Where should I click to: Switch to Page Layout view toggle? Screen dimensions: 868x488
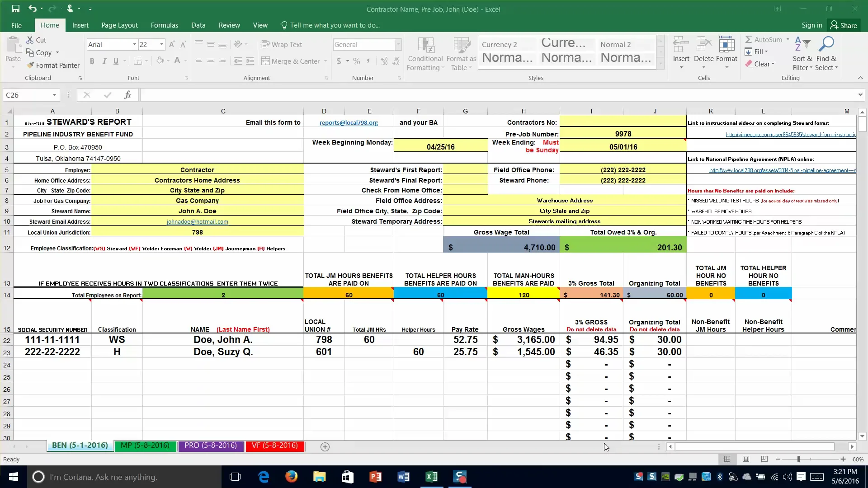pos(745,459)
